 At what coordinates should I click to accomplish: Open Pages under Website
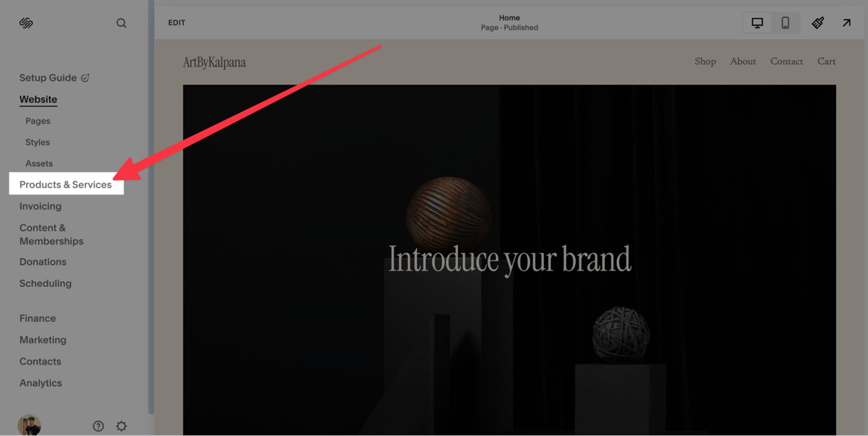coord(38,121)
